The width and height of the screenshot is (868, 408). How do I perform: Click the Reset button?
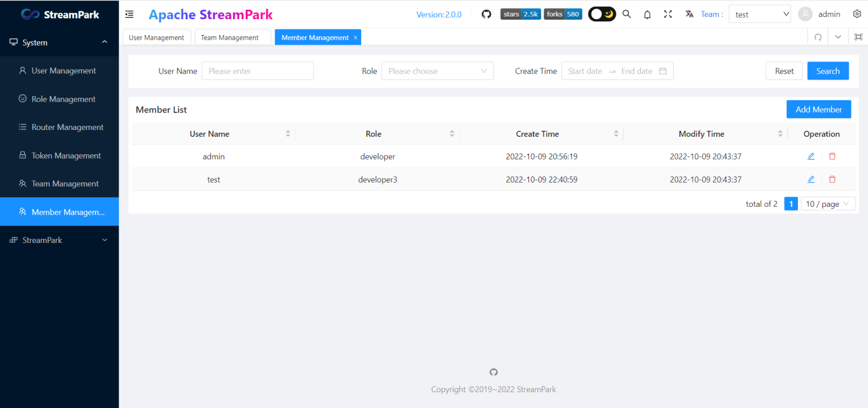(x=784, y=71)
